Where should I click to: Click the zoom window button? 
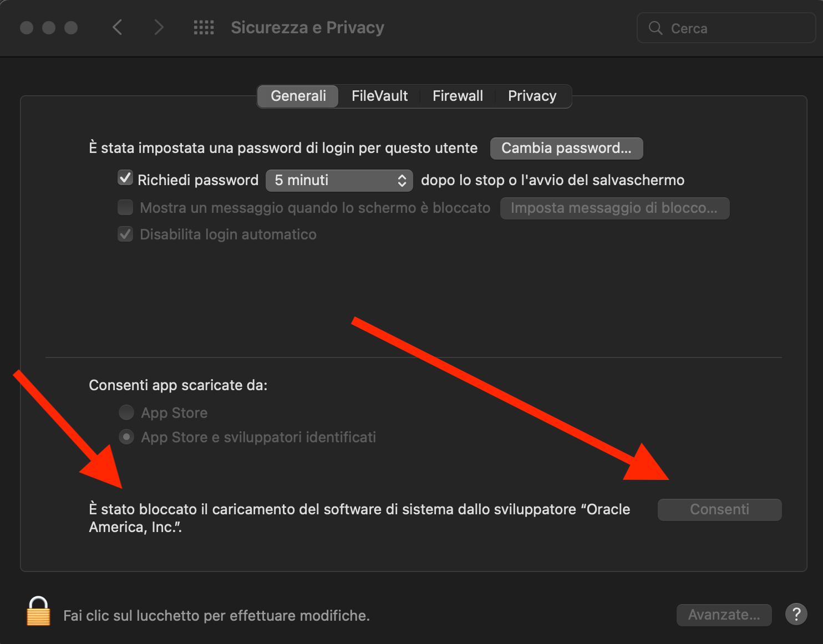coord(71,28)
